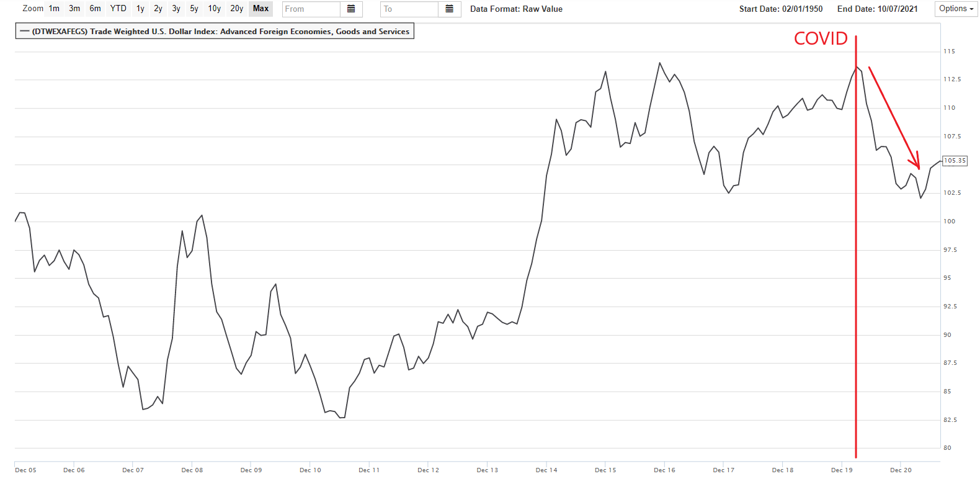Switch zoom to 10y
This screenshot has height=484, width=980.
point(215,9)
